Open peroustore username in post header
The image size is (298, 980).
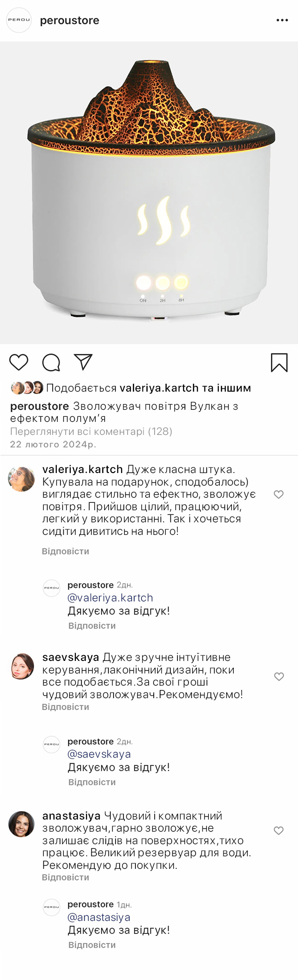click(x=69, y=20)
